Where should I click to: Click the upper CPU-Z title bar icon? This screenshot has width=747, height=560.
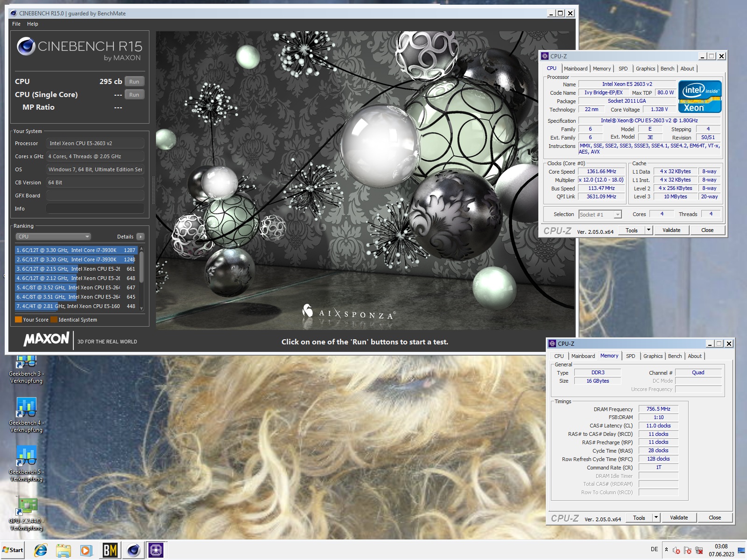(x=545, y=56)
